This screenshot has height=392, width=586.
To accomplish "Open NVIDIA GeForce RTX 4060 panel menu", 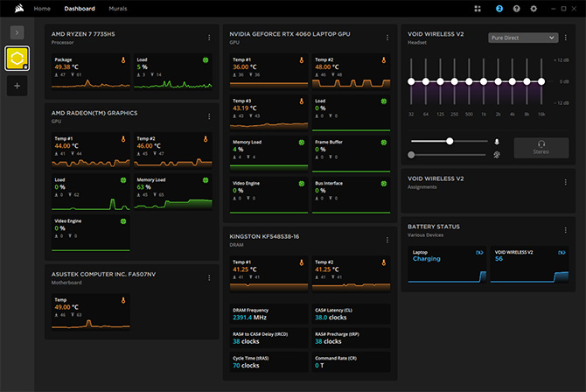I will point(387,38).
